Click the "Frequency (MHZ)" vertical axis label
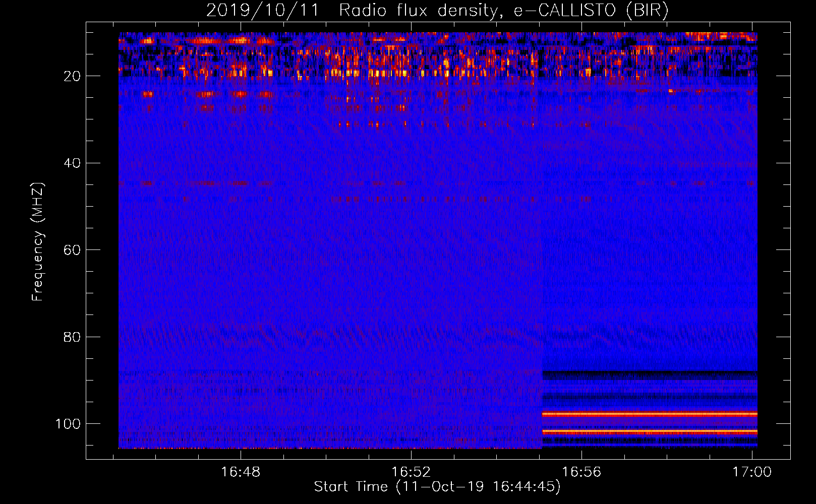Viewport: 816px width, 504px height. [x=38, y=242]
